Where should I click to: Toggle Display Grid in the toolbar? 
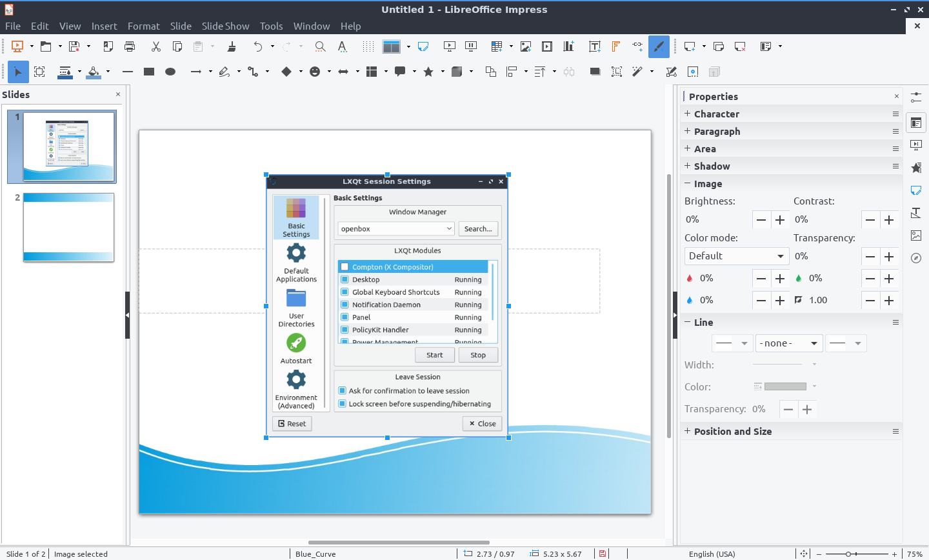tap(368, 46)
